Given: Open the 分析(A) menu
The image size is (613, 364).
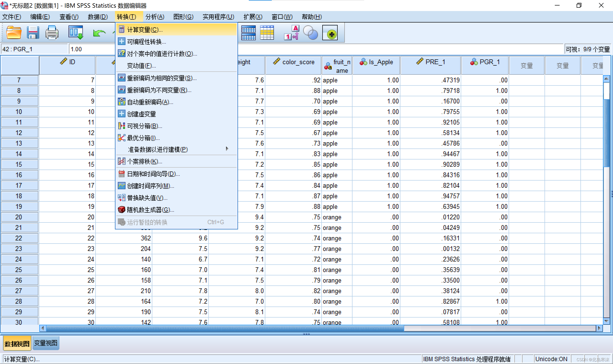Looking at the screenshot, I should coord(155,17).
